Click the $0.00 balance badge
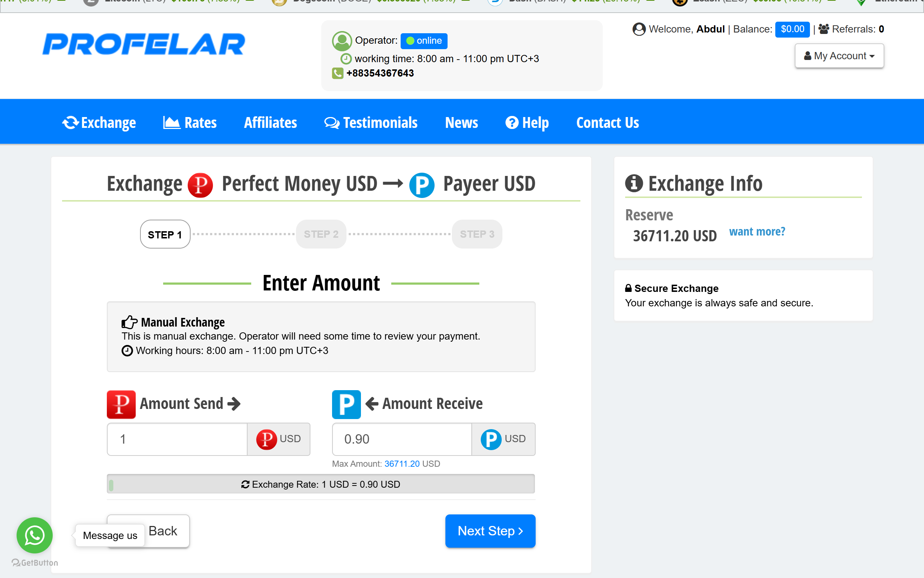924x578 pixels. point(792,29)
